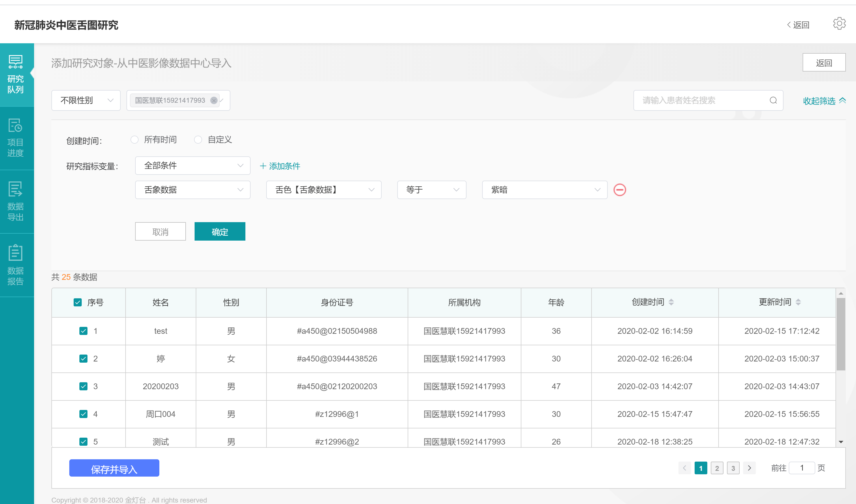Click the 添加条件 link
Viewport: 856px width, 504px height.
point(280,166)
